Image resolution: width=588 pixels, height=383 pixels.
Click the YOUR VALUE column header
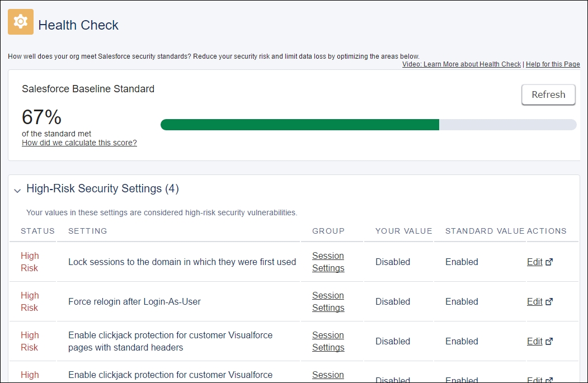pyautogui.click(x=404, y=231)
